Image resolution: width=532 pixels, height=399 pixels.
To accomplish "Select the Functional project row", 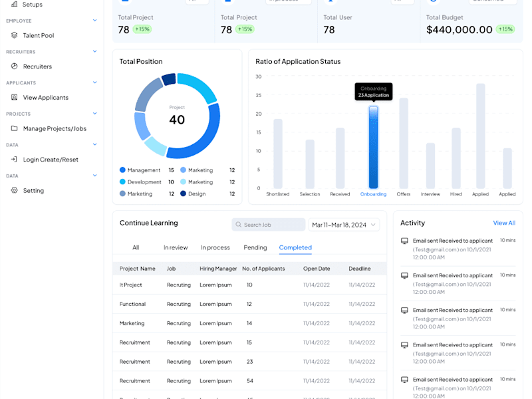I will [250, 304].
